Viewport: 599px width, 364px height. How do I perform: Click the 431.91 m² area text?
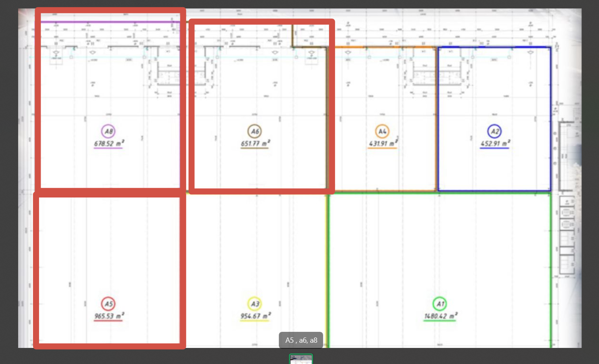(383, 144)
